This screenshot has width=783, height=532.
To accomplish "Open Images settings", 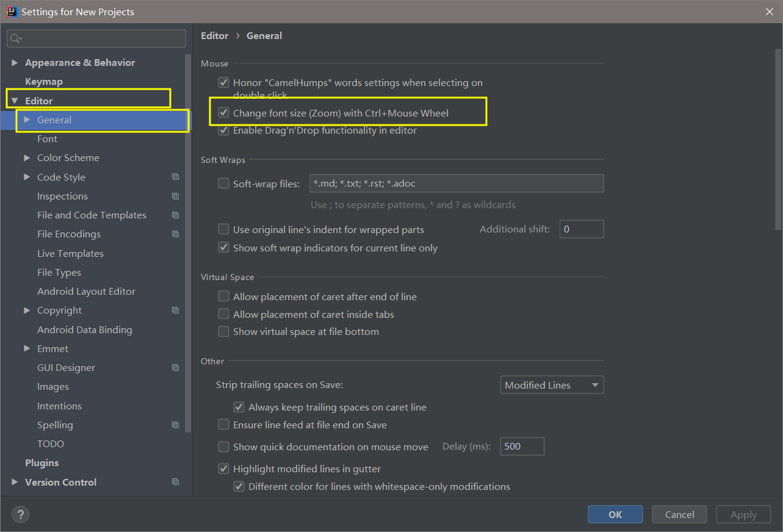I will tap(53, 386).
